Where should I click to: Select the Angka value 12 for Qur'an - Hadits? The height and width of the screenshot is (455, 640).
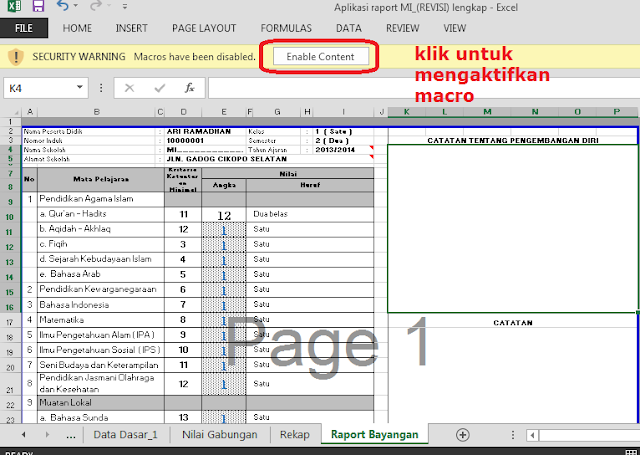(x=224, y=215)
